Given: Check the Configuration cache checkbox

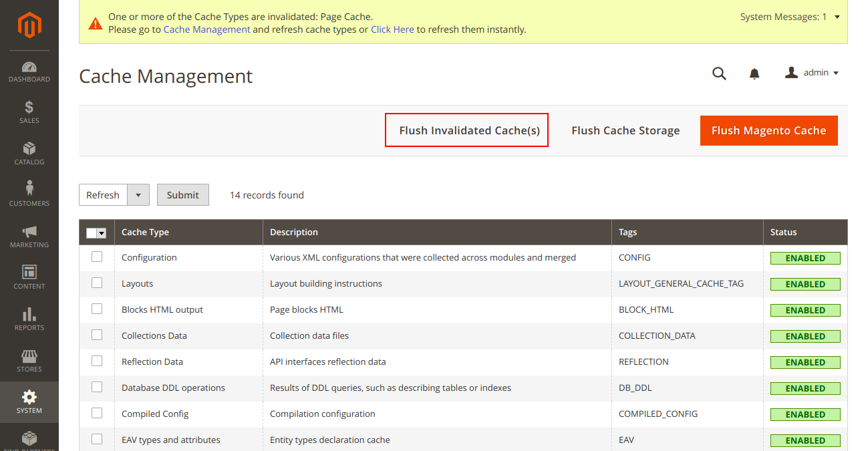Looking at the screenshot, I should tap(97, 257).
